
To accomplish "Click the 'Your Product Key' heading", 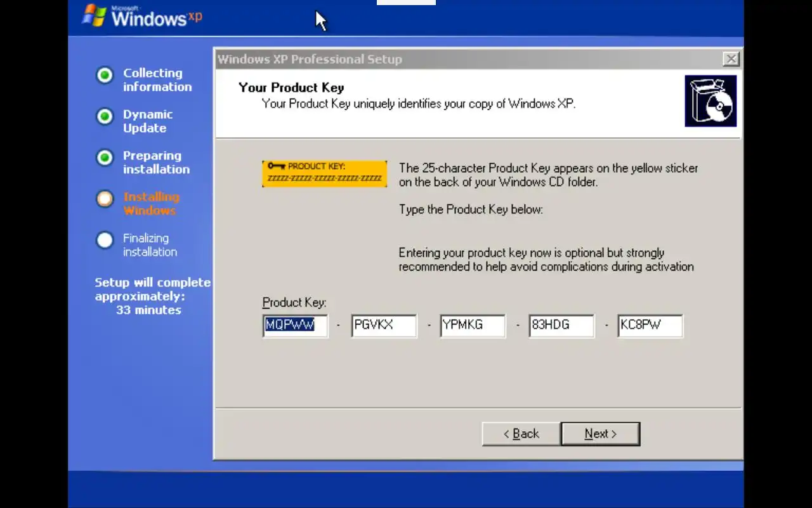I will point(291,88).
